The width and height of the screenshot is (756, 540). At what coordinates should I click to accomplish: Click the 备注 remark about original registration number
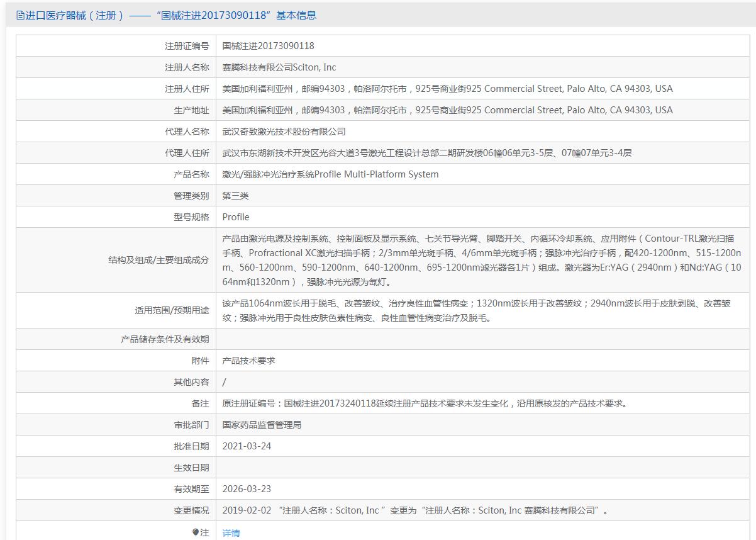(x=425, y=403)
